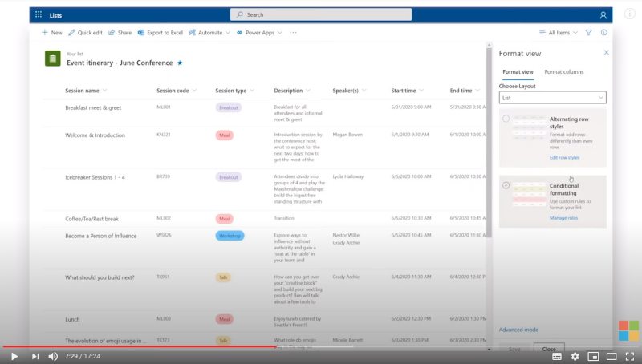This screenshot has height=364, width=642.
Task: Open End time column menu
Action: coord(477,91)
